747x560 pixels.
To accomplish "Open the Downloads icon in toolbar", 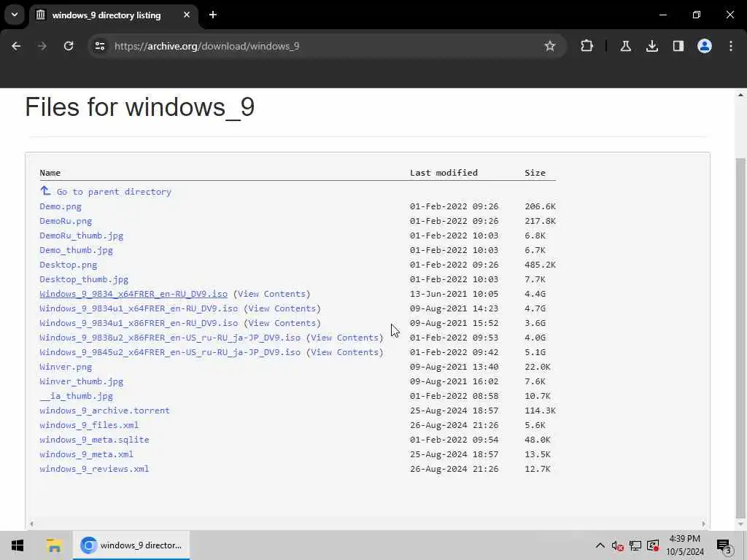I will [651, 46].
